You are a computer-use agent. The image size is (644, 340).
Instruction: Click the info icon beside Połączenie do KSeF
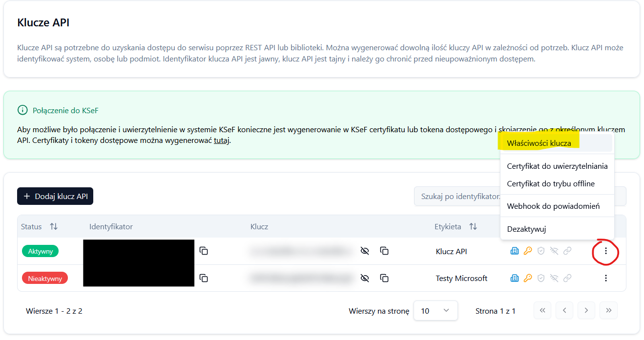pyautogui.click(x=22, y=110)
